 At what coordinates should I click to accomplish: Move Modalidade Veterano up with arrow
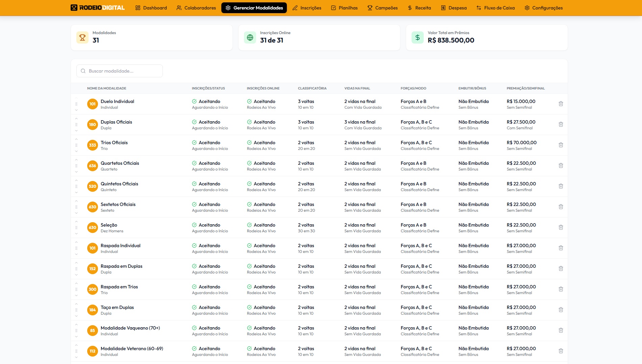coord(76,345)
